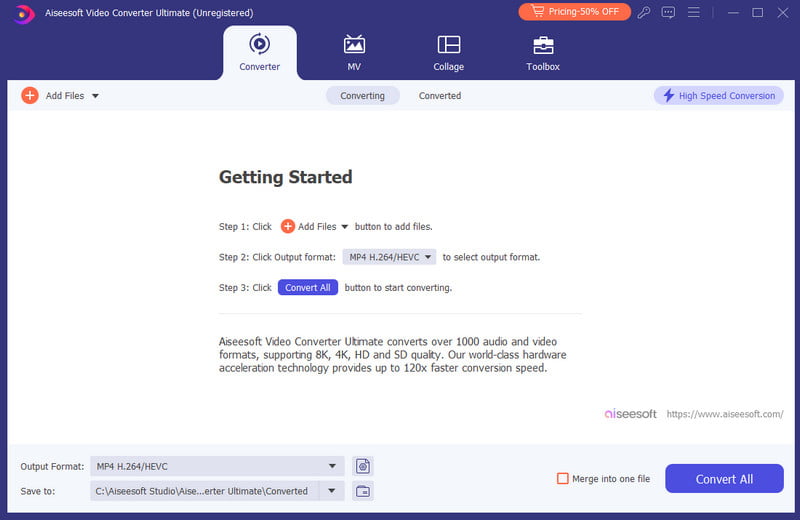The image size is (800, 520).
Task: Expand the Add Files dropdown arrow in toolbar
Action: (x=95, y=96)
